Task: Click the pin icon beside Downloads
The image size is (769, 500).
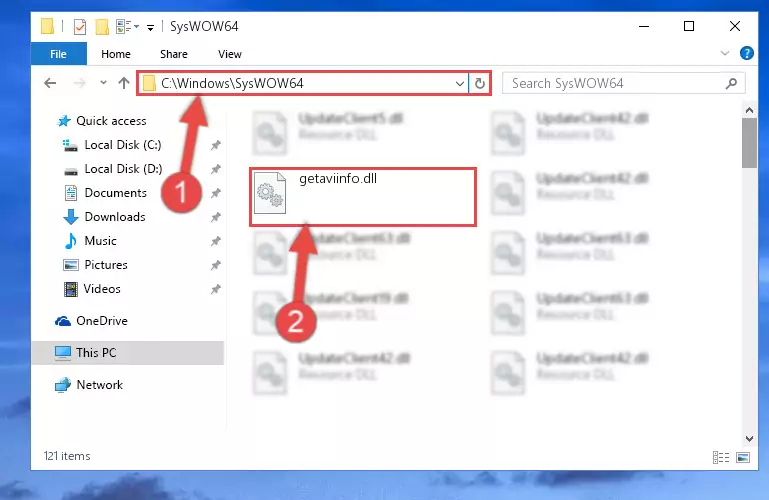Action: click(215, 217)
